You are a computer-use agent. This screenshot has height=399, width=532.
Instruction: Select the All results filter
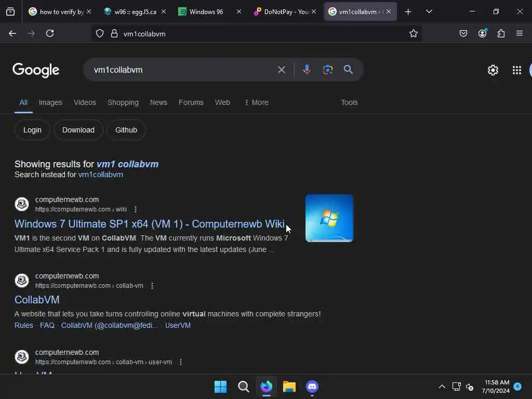(23, 102)
